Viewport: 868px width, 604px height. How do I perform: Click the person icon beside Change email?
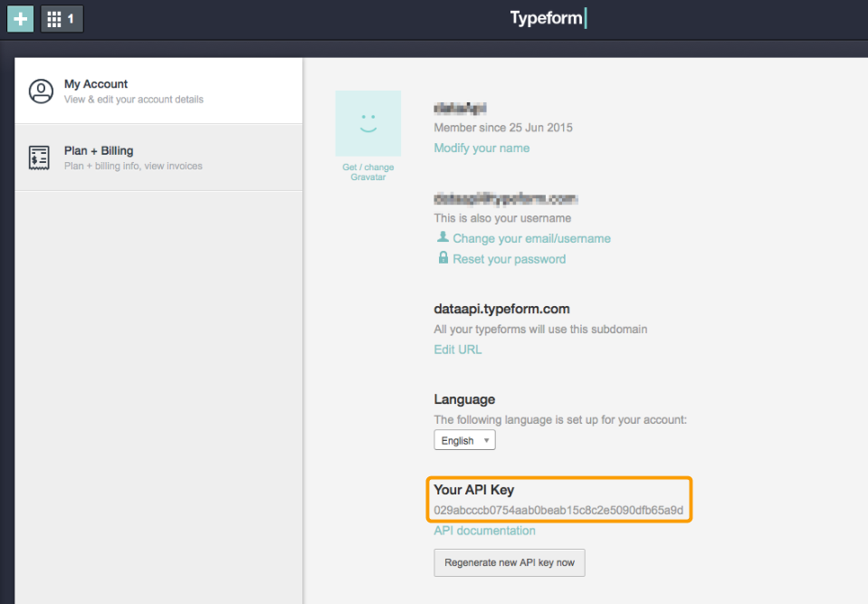[443, 237]
